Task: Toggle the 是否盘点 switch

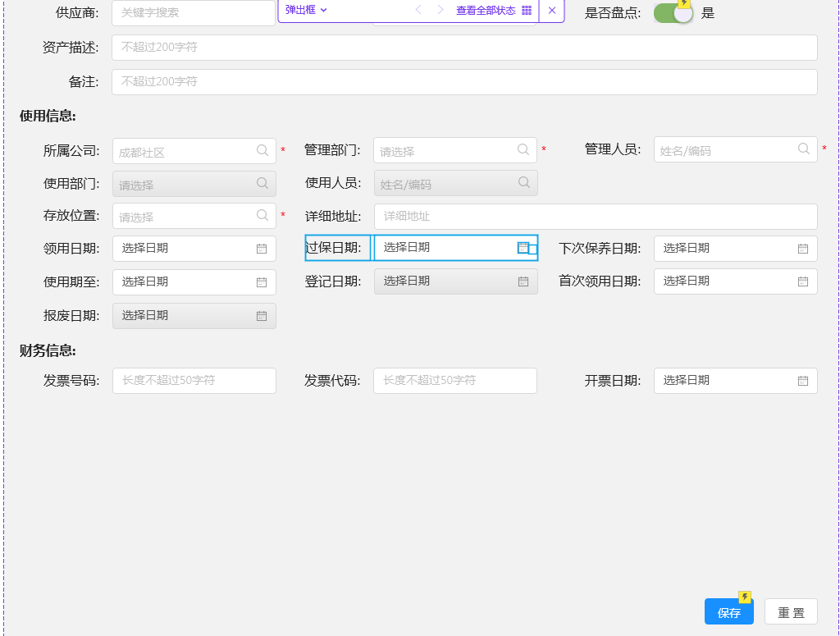Action: coord(673,13)
